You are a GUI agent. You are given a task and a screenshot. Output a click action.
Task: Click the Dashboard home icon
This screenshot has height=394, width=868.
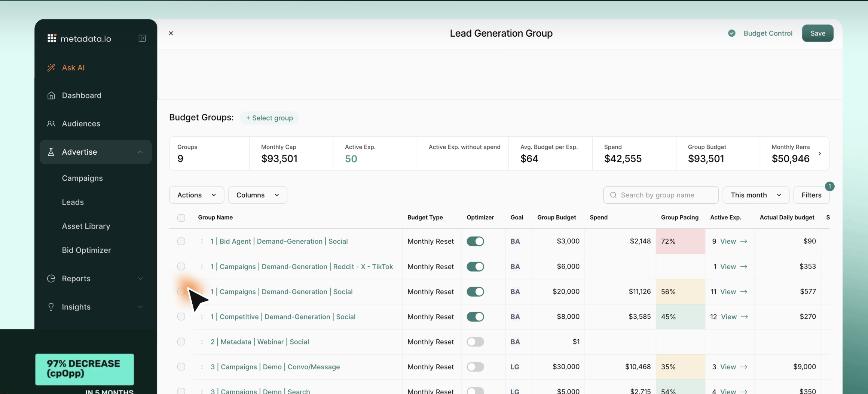[51, 96]
